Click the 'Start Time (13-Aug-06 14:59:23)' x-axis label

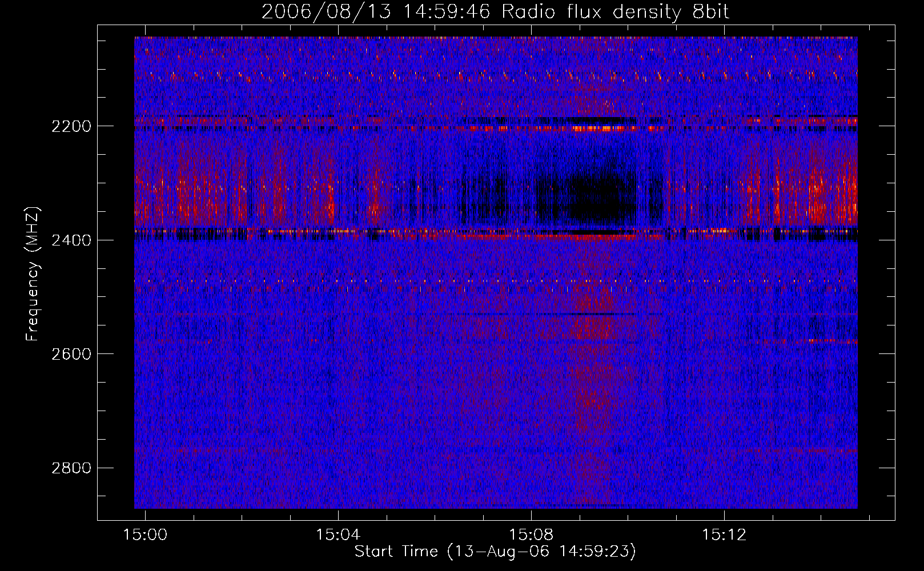coord(495,552)
